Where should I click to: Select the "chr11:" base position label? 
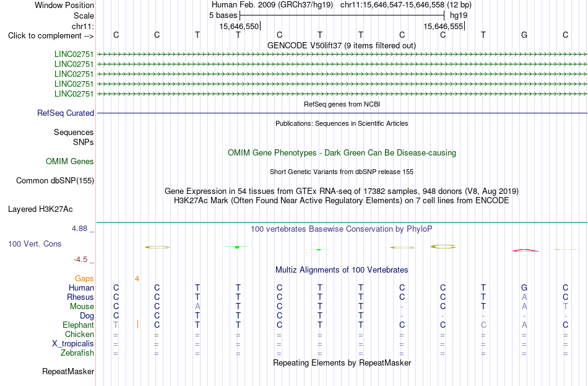point(82,26)
